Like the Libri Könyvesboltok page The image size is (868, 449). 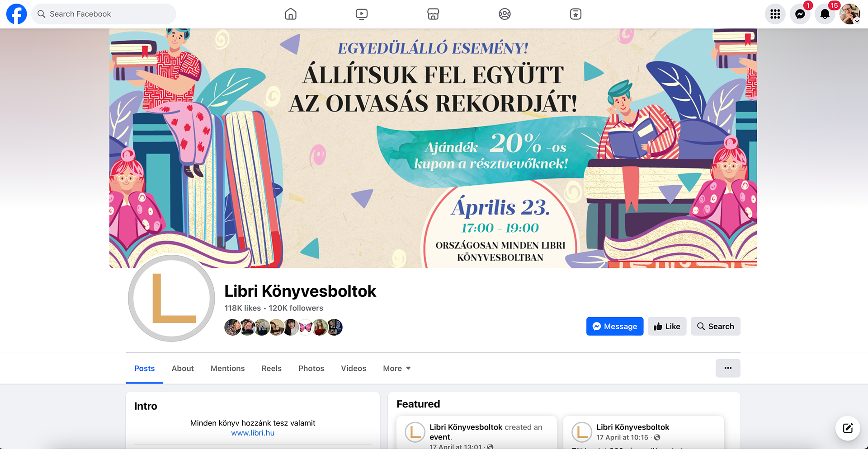(x=667, y=326)
